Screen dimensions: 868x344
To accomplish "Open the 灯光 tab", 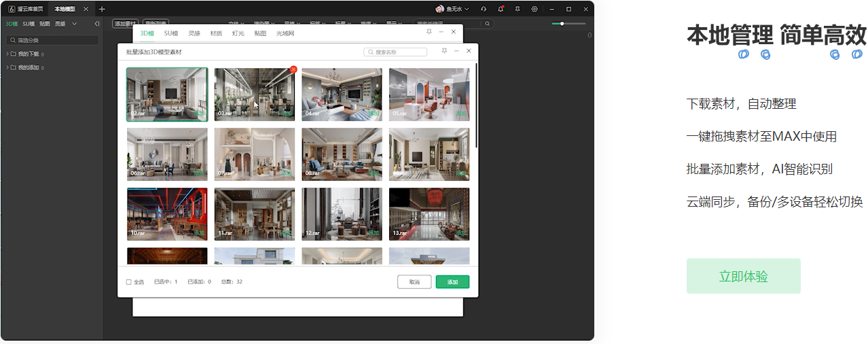I will tap(238, 33).
